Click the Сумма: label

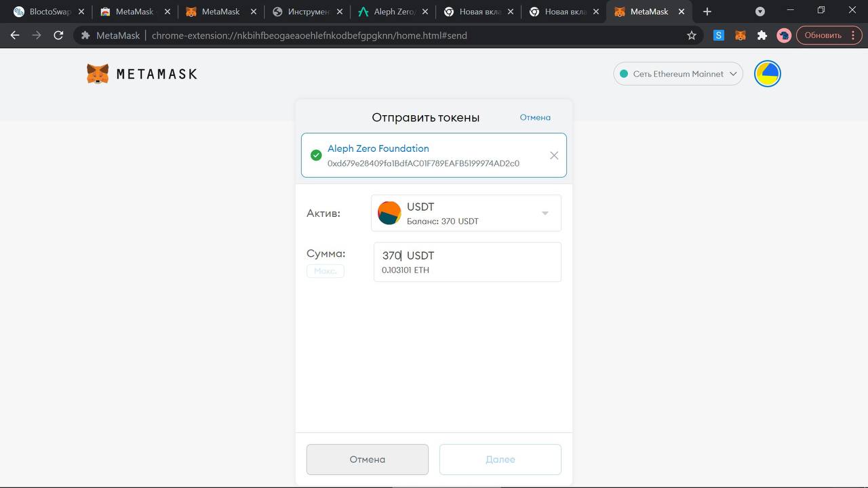(326, 253)
